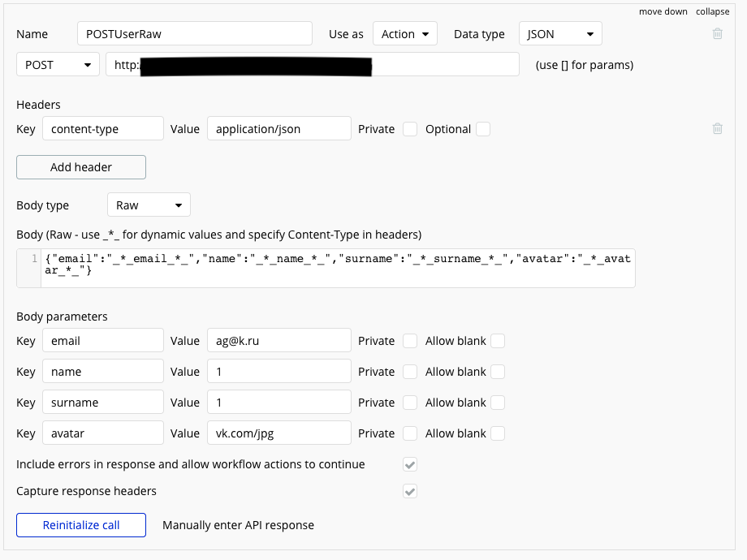Viewport: 747px width, 560px height.
Task: Focus the avatar key field
Action: pos(103,433)
